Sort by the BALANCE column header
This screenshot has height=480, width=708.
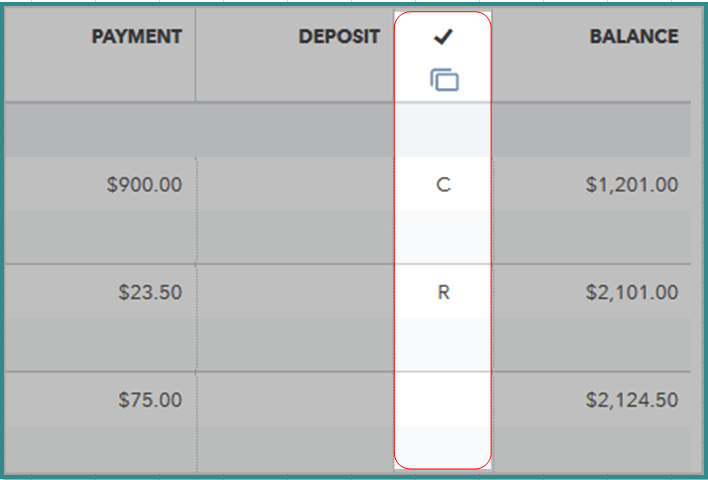pos(634,37)
